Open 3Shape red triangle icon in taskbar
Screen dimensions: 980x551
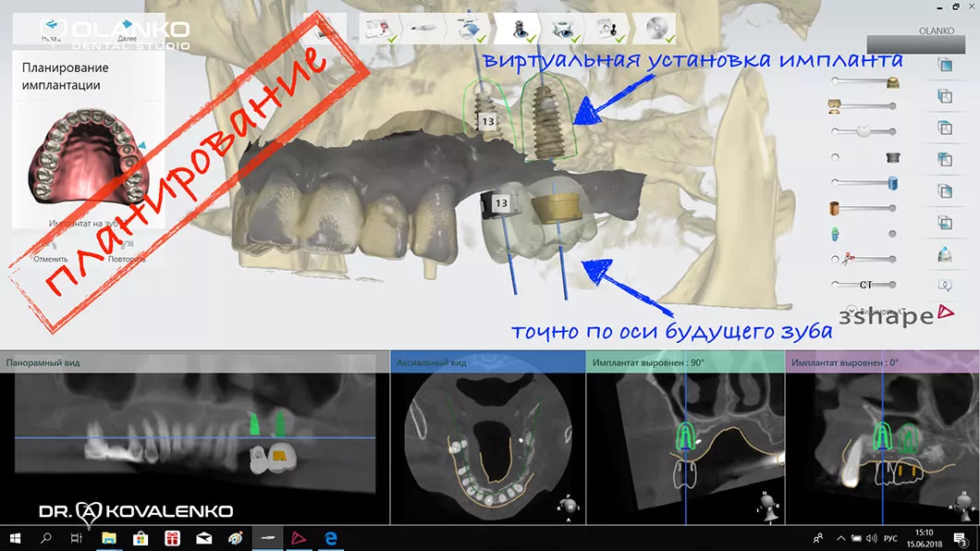point(298,537)
